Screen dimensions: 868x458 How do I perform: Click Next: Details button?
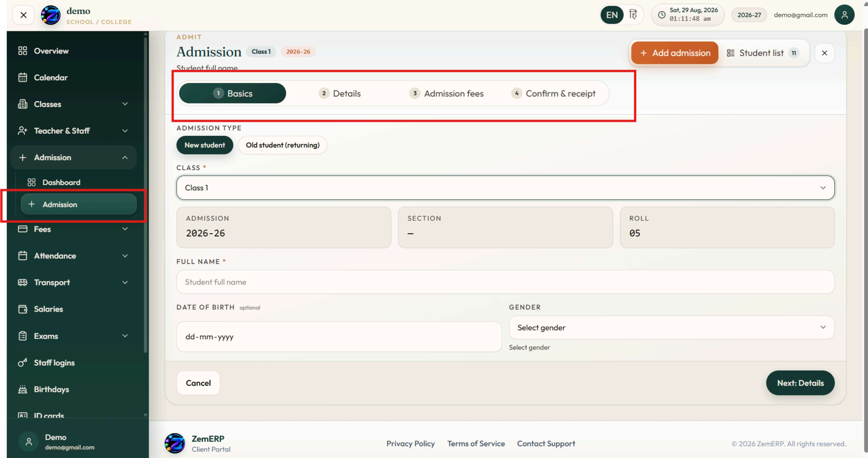click(800, 383)
